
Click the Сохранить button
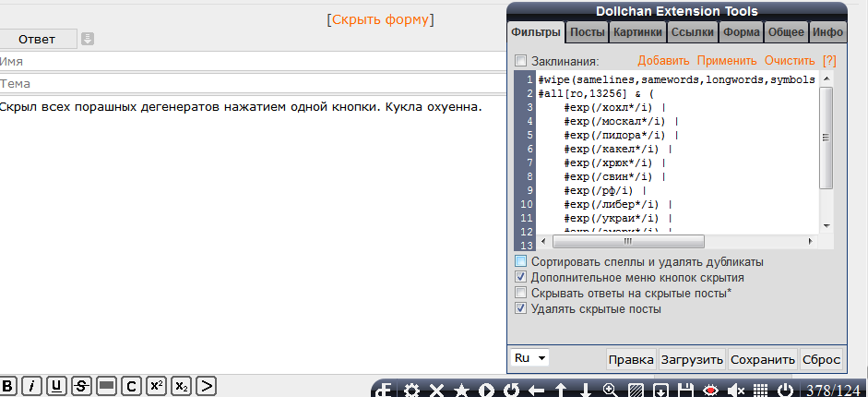tap(762, 359)
